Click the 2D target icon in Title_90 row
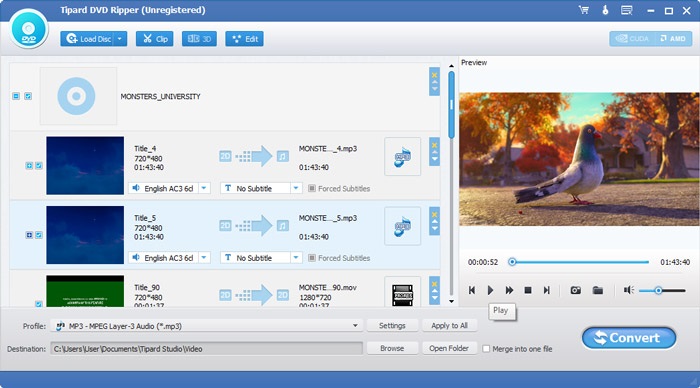 click(x=283, y=295)
